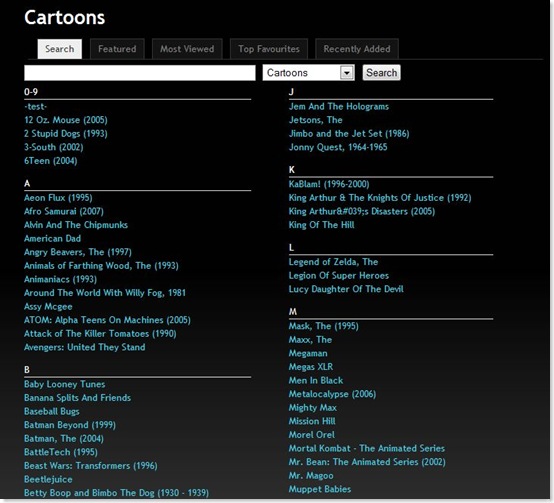Open Mr. Magoo link
The image size is (554, 503).
pos(311,476)
